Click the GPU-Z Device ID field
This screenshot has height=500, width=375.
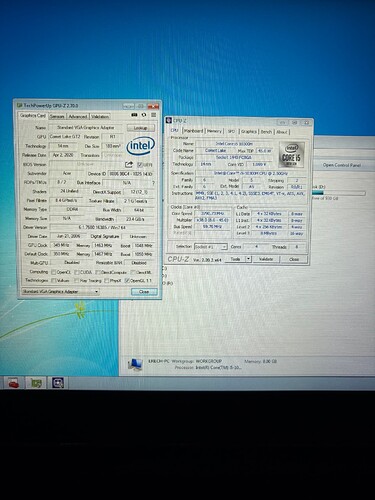pyautogui.click(x=131, y=174)
